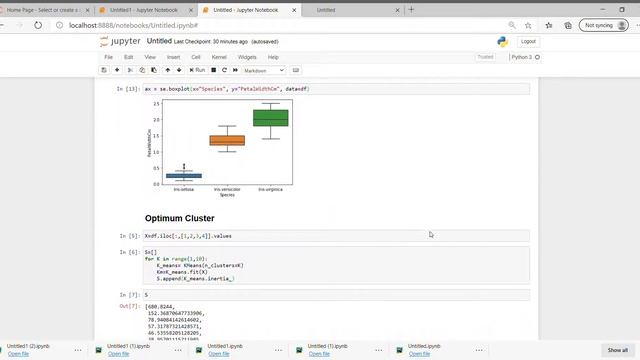The image size is (640, 360).
Task: Open the Widgets menu
Action: 247,57
